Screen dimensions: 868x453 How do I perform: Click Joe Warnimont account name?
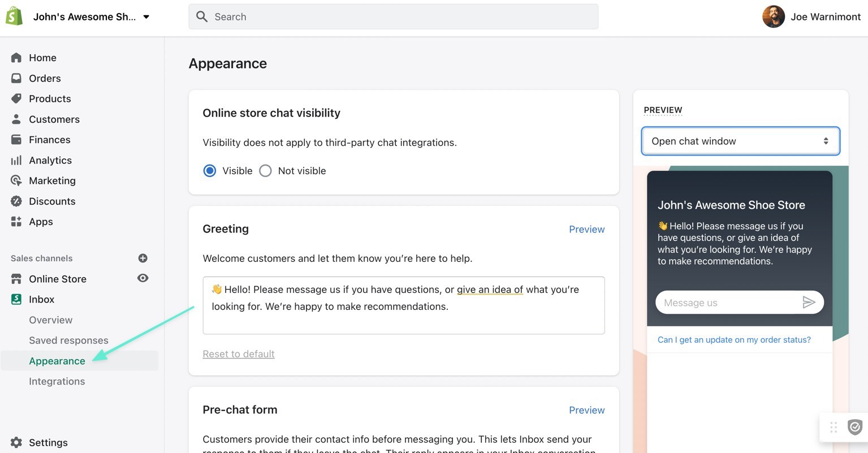pos(826,16)
